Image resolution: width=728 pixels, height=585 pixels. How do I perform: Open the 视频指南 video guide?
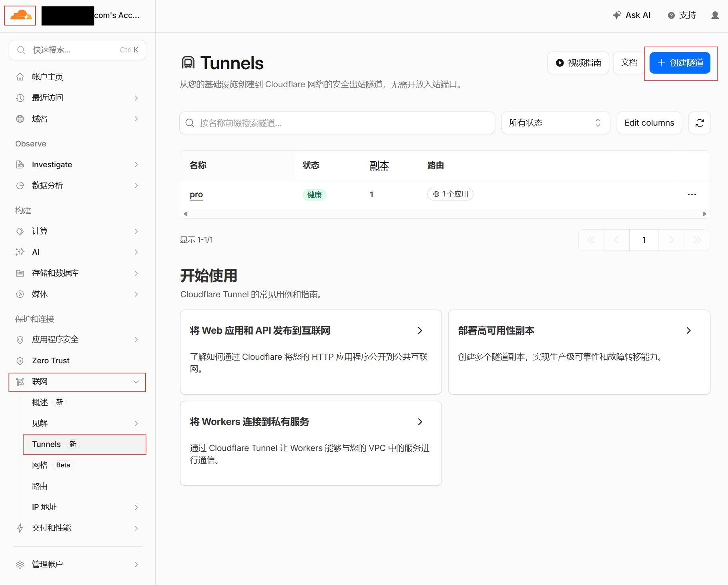(x=578, y=63)
